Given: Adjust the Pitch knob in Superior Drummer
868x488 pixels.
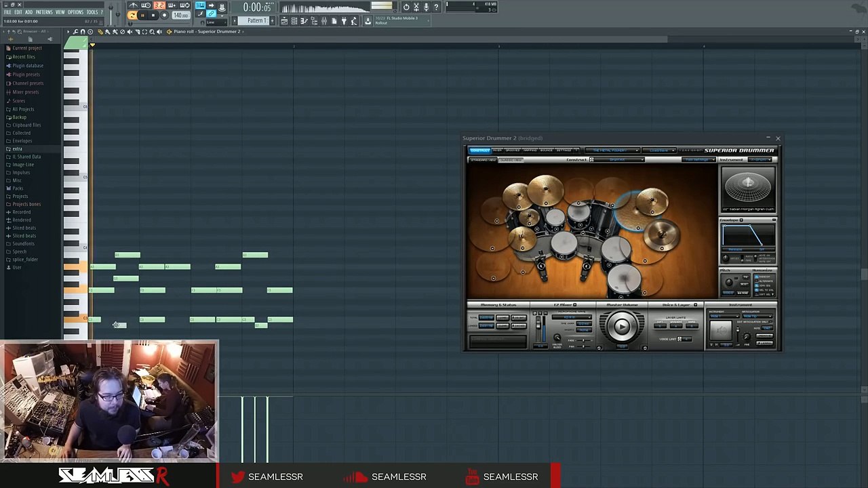Looking at the screenshot, I should pyautogui.click(x=729, y=282).
